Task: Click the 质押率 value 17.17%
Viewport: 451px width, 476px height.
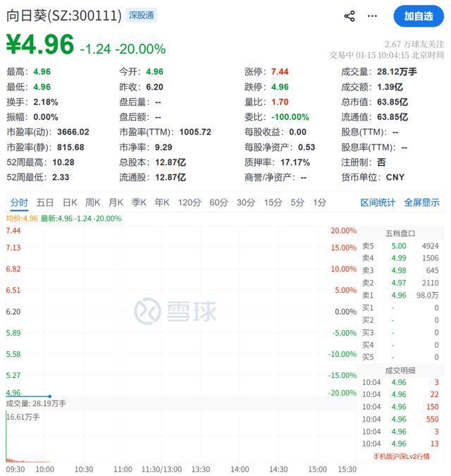Action: 295,162
